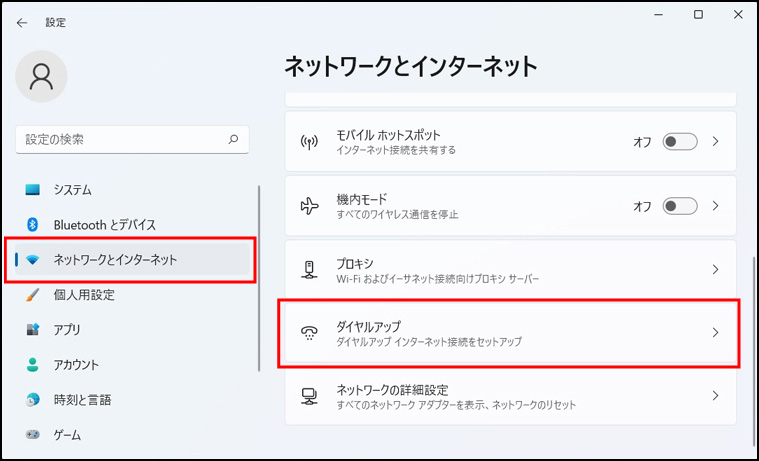Click the airplane mode (機内モード) icon
This screenshot has width=759, height=461.
309,206
